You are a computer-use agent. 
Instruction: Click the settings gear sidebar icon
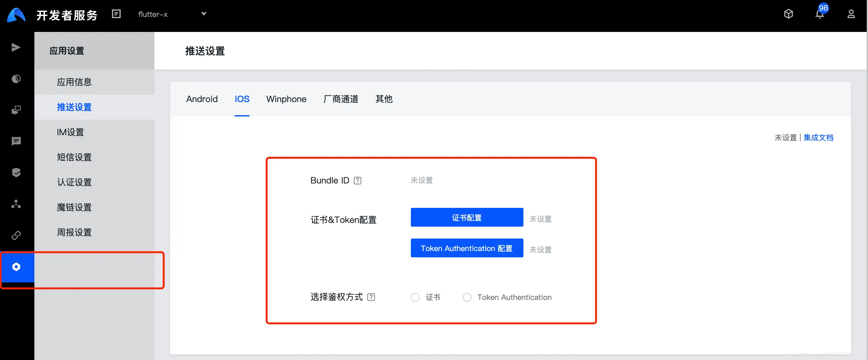pos(16,266)
